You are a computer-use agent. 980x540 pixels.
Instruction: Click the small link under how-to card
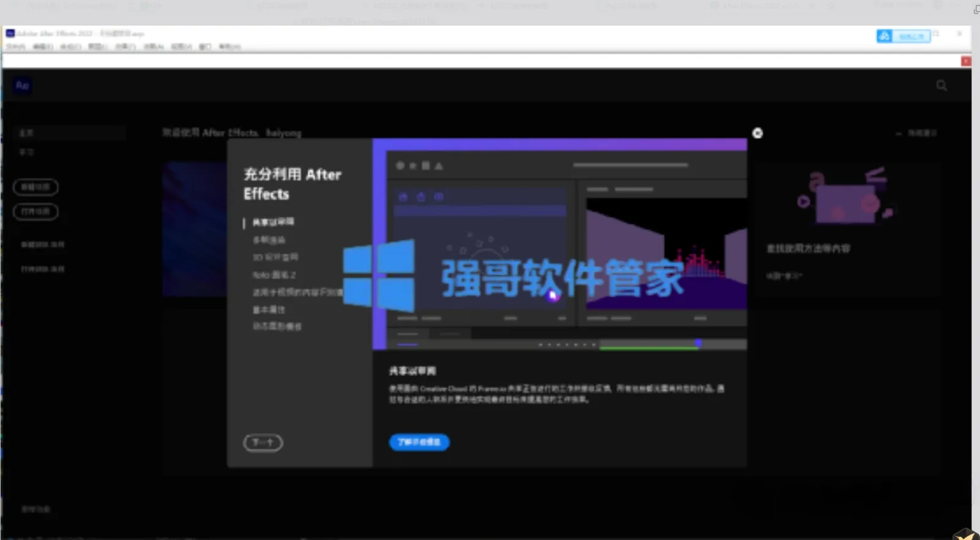[784, 276]
